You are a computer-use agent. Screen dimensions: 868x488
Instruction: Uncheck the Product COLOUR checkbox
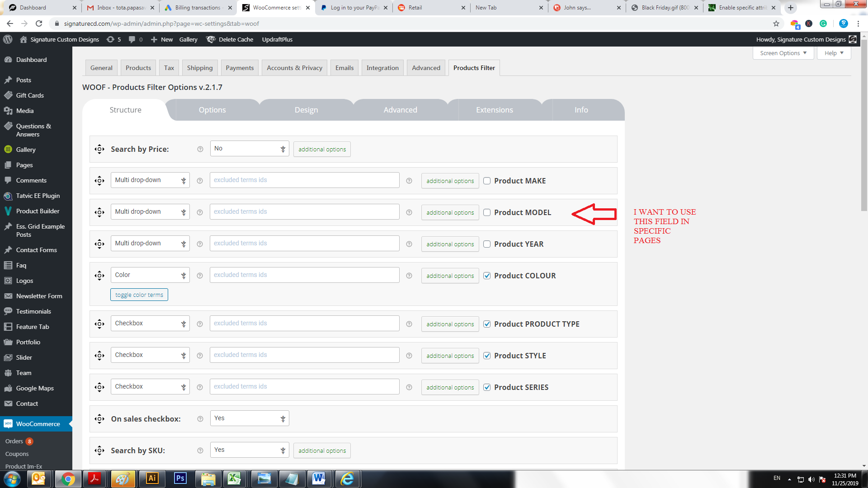click(487, 276)
